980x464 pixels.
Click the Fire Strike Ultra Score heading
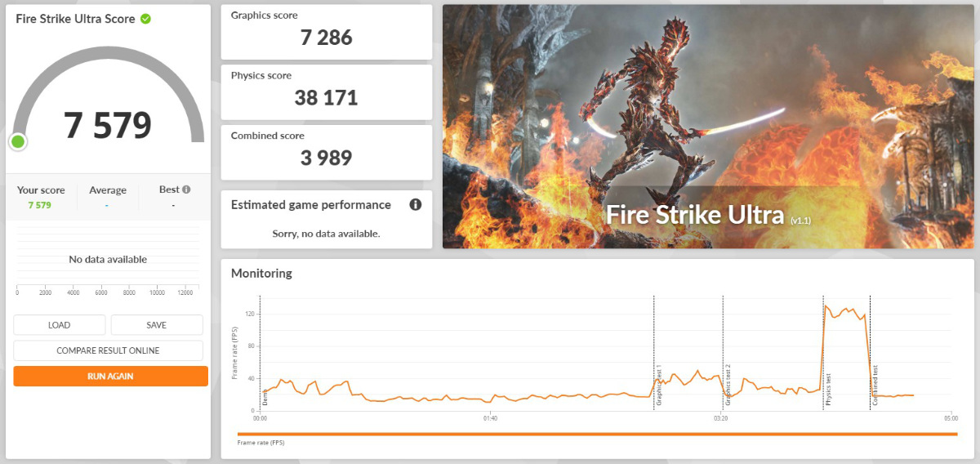[76, 18]
